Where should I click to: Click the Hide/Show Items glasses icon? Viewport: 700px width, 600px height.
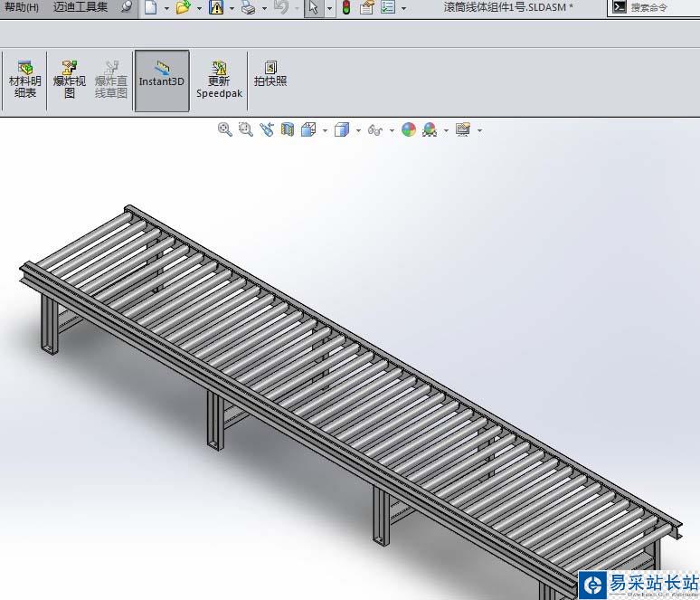pos(375,130)
